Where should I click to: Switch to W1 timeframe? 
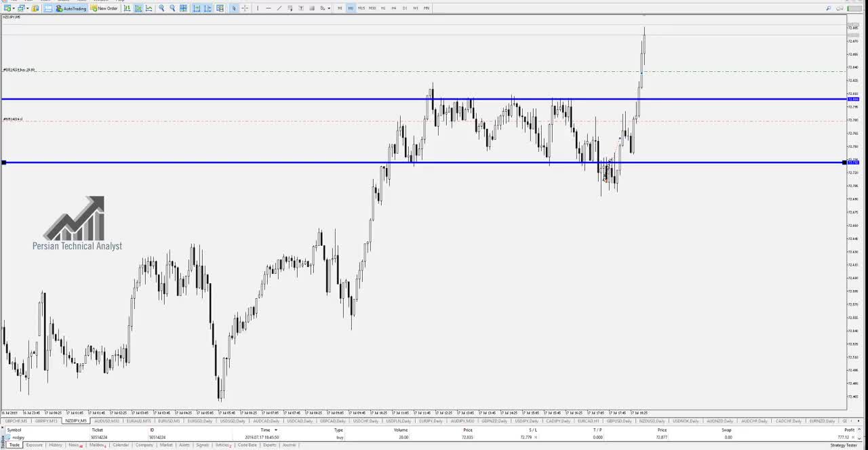tap(416, 8)
